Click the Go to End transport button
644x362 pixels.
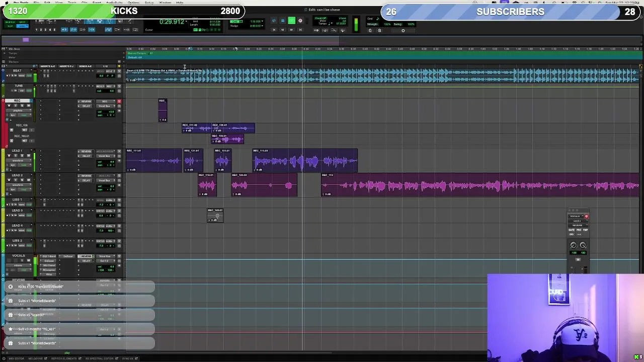tap(300, 30)
